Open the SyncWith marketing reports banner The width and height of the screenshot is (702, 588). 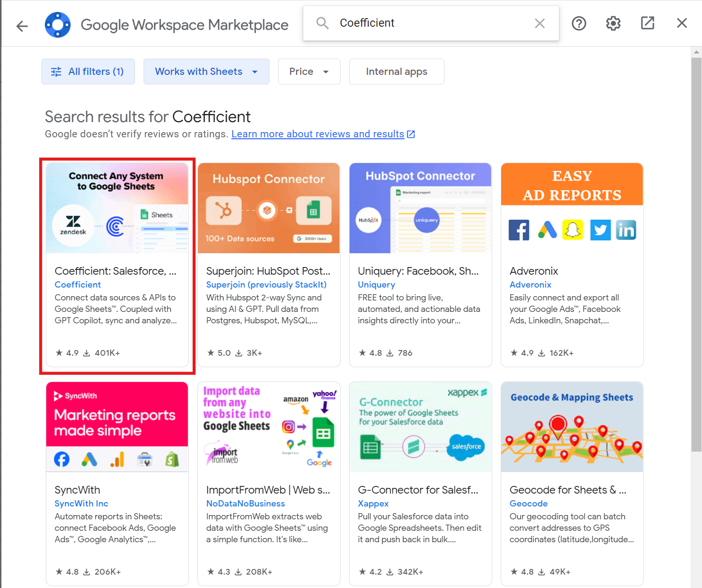(x=117, y=427)
